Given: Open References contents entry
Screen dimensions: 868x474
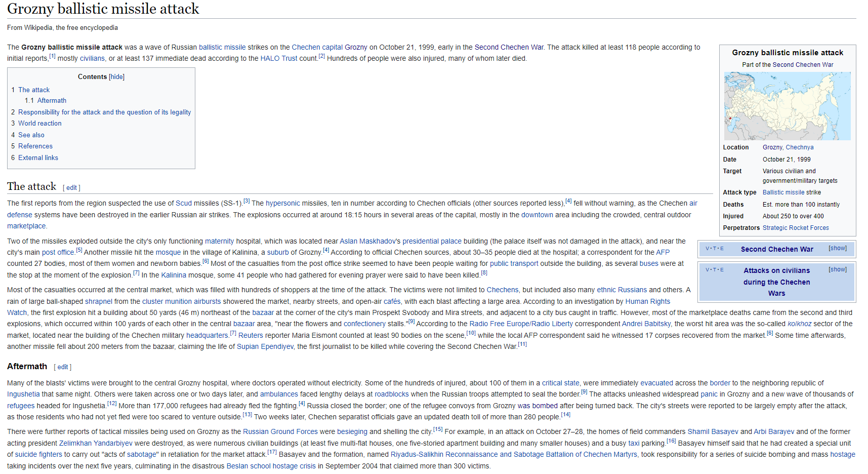Looking at the screenshot, I should (x=35, y=146).
